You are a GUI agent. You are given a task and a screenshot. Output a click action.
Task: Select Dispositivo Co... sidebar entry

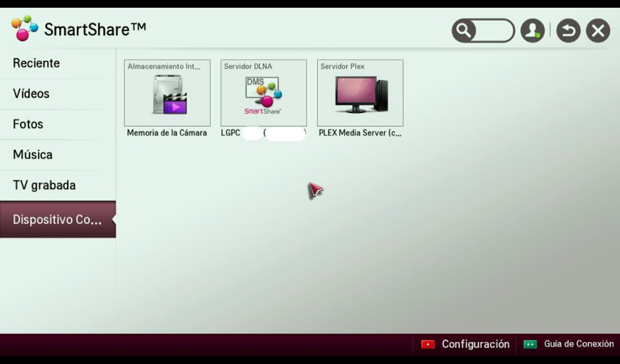click(58, 220)
